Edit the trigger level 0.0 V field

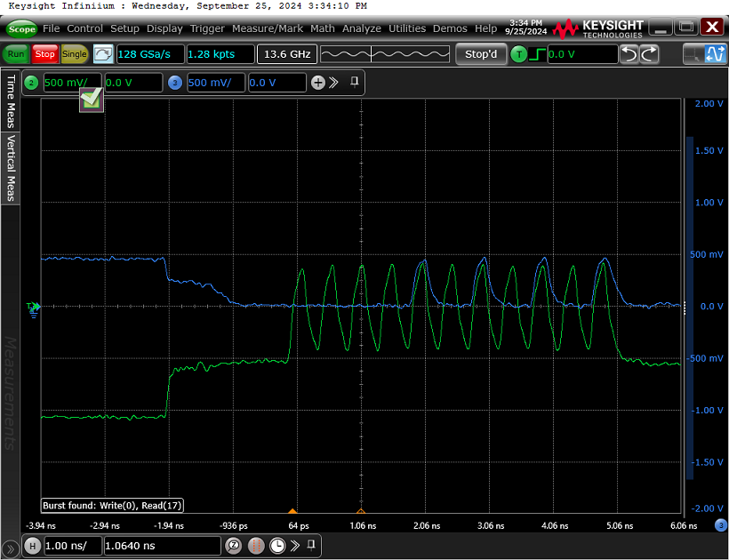tap(582, 54)
